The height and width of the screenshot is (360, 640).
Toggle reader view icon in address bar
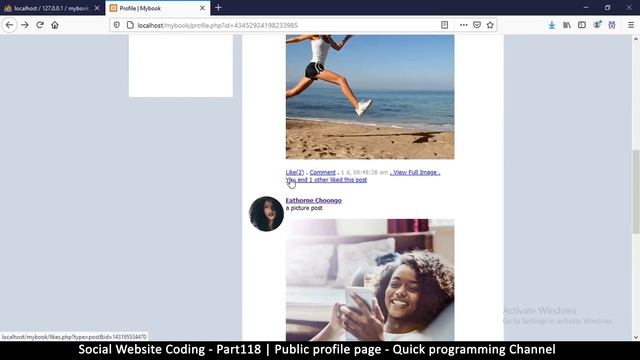tap(444, 25)
